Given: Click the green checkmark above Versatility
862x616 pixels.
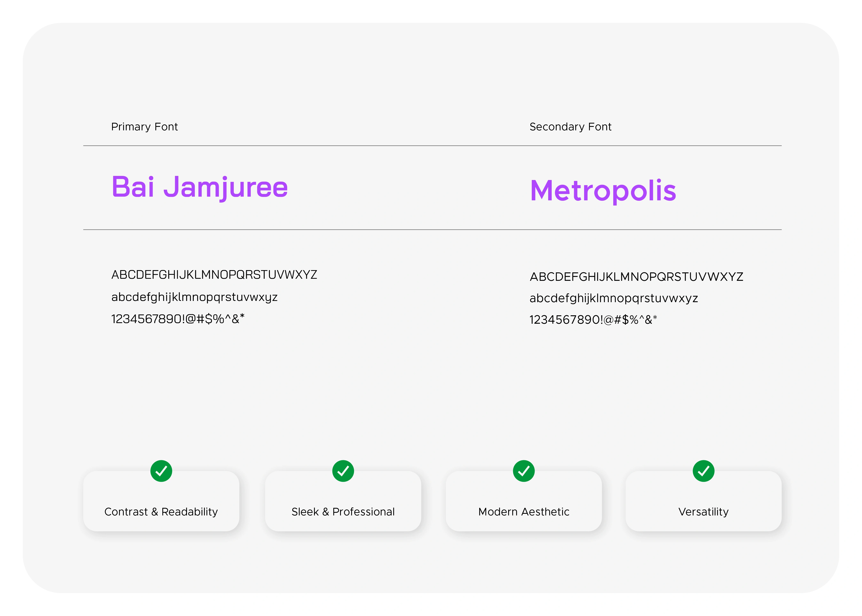Looking at the screenshot, I should (704, 471).
